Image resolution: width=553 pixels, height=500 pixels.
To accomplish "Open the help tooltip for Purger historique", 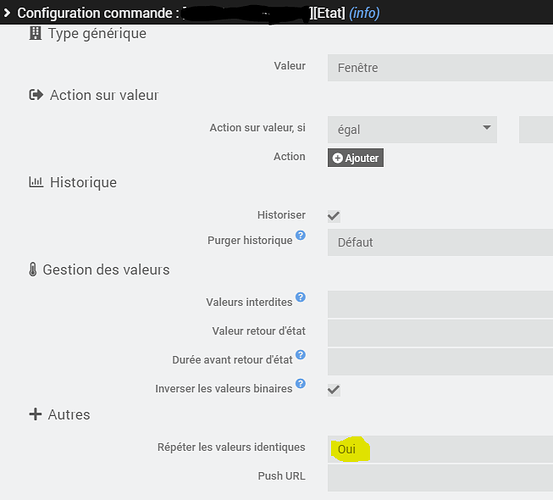I will (x=300, y=235).
